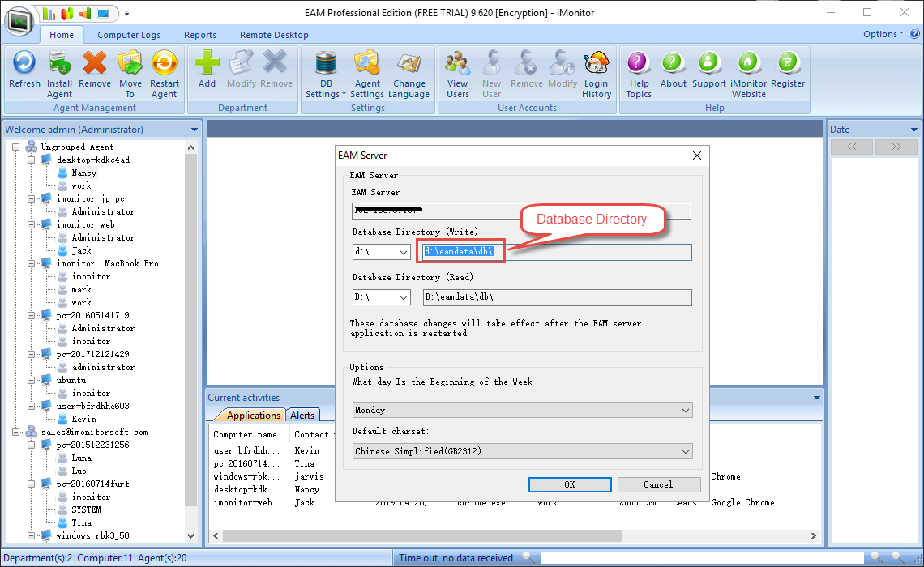The image size is (924, 567).
Task: Collapse the desktop-kdkc4ad computer node
Action: [x=31, y=160]
